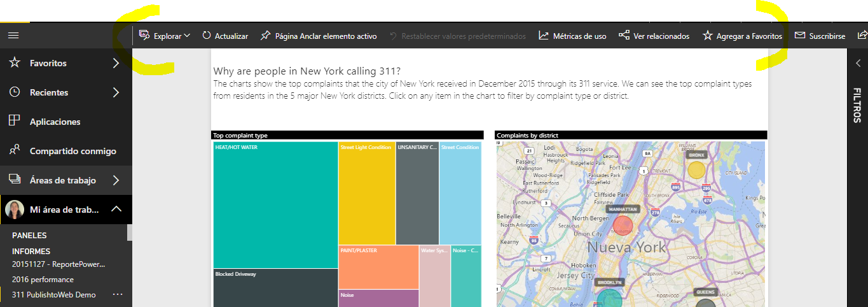The width and height of the screenshot is (868, 307).
Task: Click the Bronx bubble on the map
Action: tap(697, 169)
